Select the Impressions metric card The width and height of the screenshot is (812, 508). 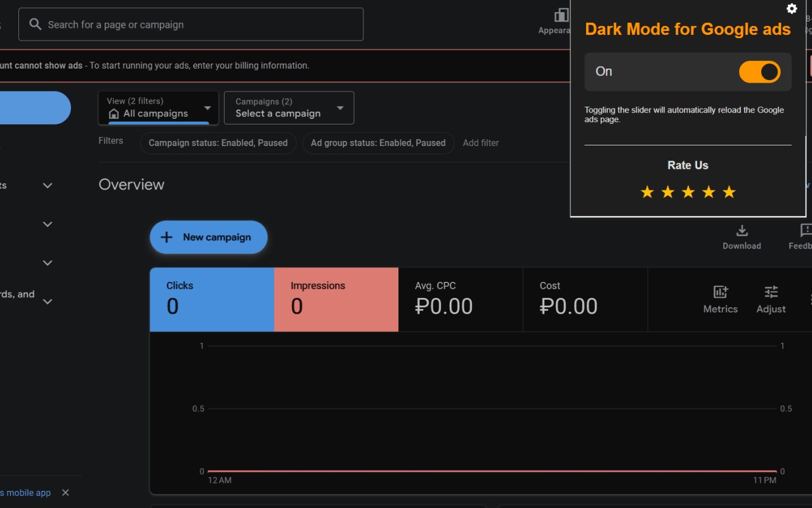(336, 300)
